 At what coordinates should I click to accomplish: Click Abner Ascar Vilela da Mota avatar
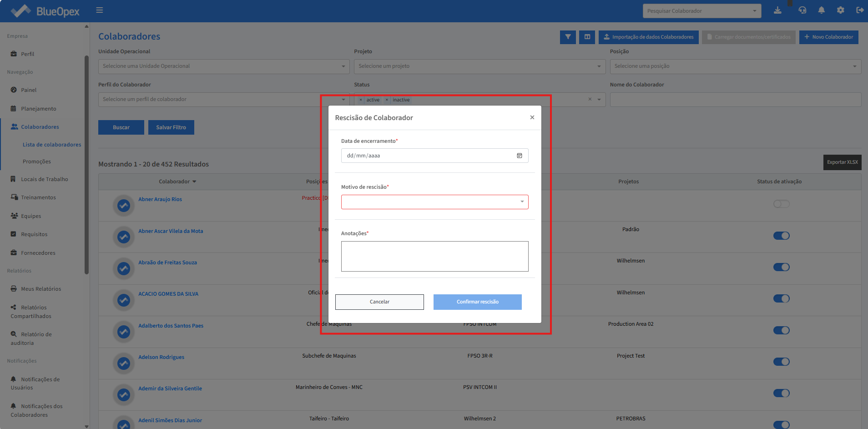tap(124, 237)
